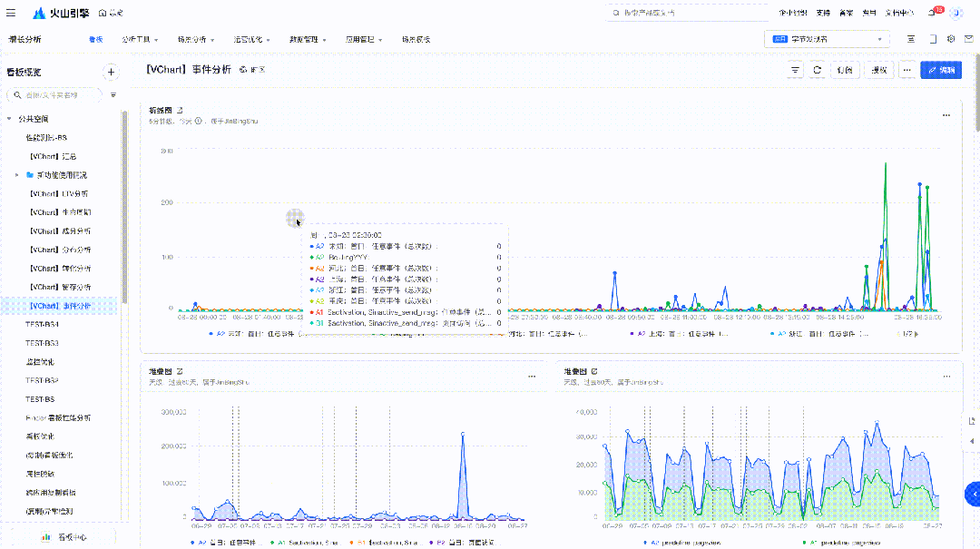Click the 火山引擎 logo
Image resolution: width=980 pixels, height=549 pixels.
tap(62, 13)
